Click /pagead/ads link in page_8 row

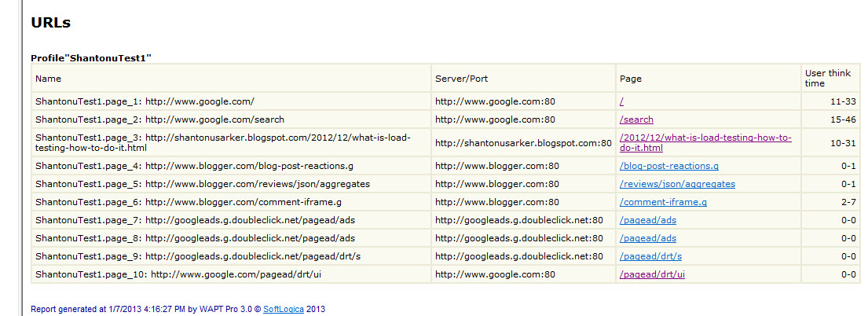(648, 238)
